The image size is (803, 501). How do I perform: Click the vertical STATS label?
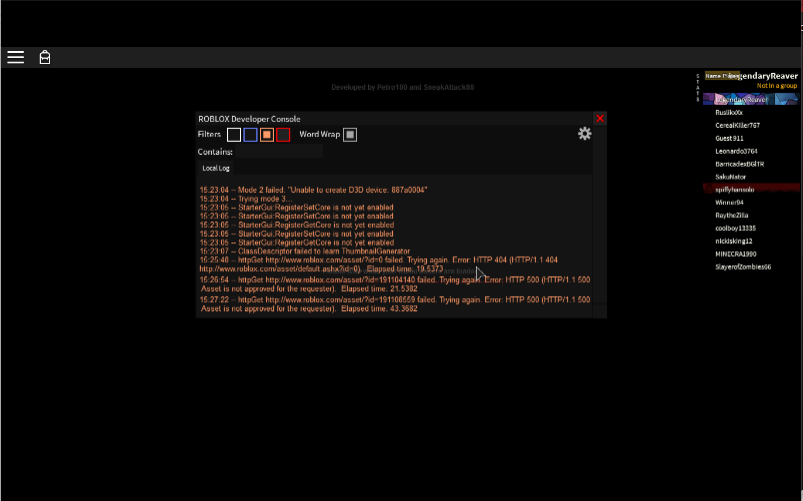coord(698,88)
